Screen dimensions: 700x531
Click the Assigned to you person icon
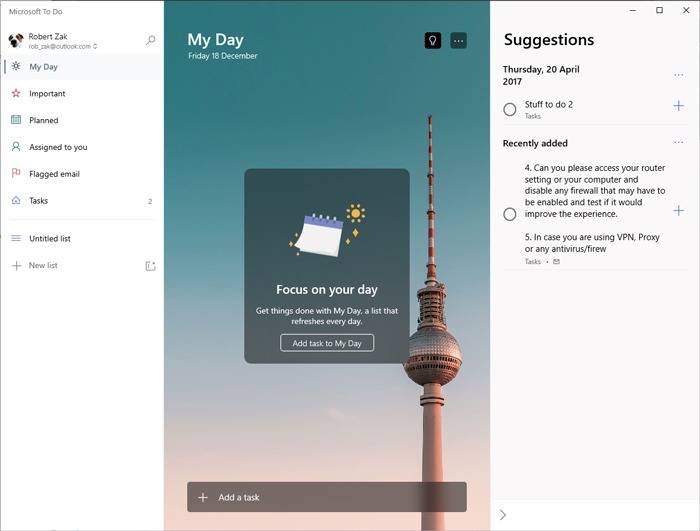(16, 146)
